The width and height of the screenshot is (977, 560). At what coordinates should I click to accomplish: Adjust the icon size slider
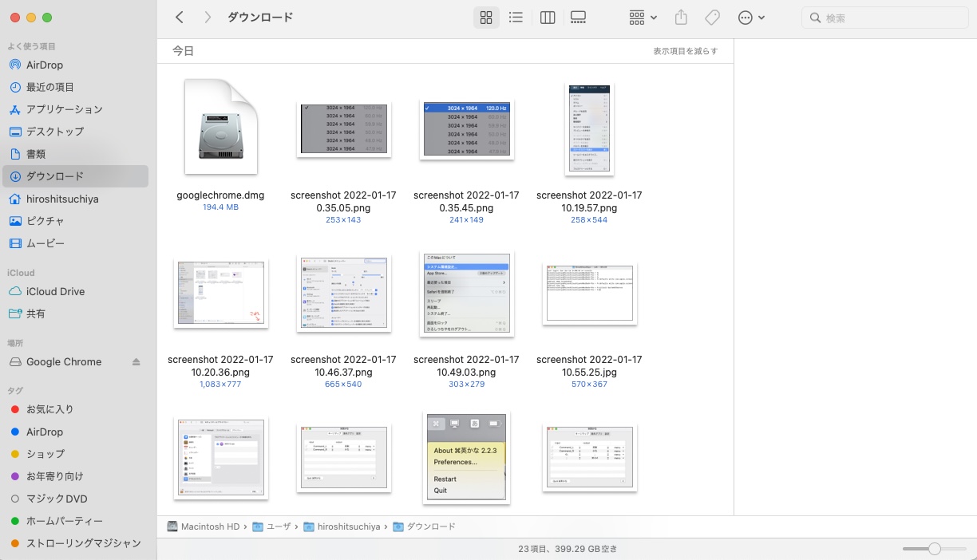933,549
